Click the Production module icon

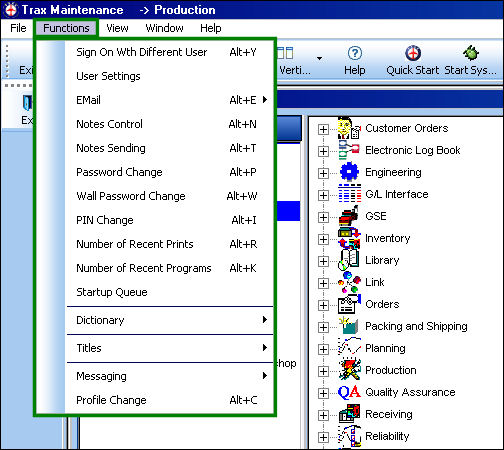349,370
